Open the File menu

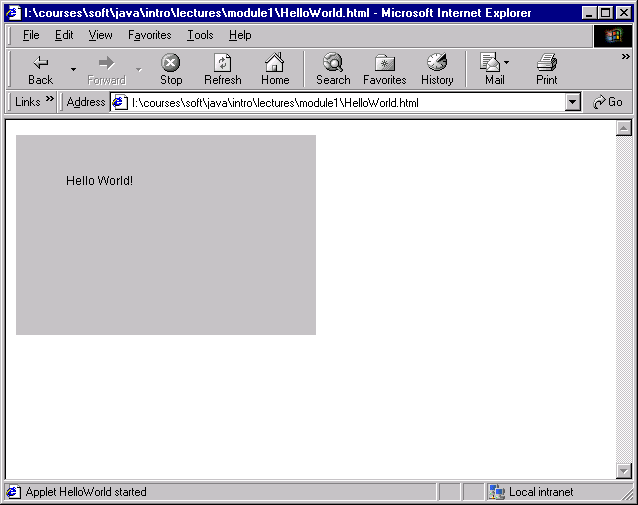pos(31,35)
